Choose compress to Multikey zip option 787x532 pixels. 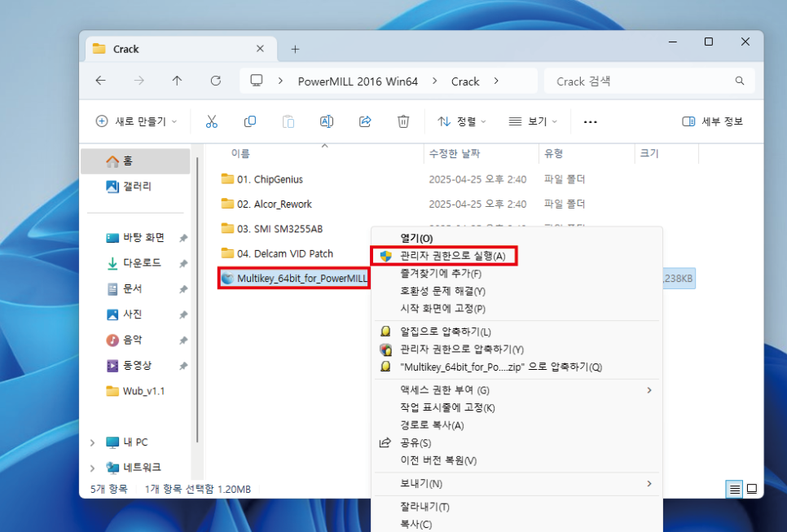[x=517, y=367]
